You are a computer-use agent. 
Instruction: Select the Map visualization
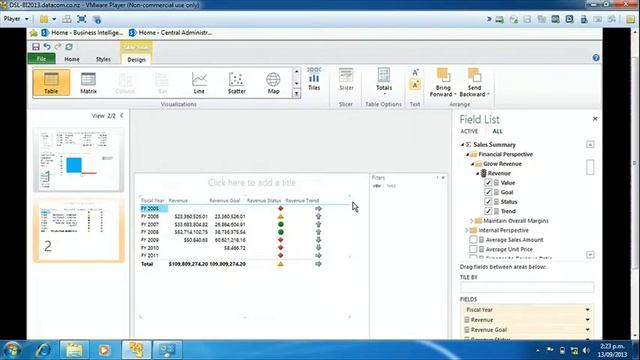pyautogui.click(x=273, y=83)
